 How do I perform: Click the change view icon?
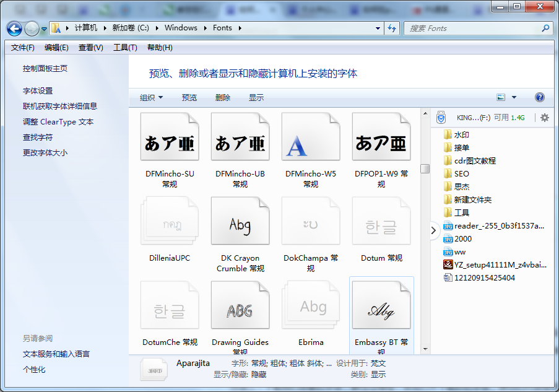[501, 97]
